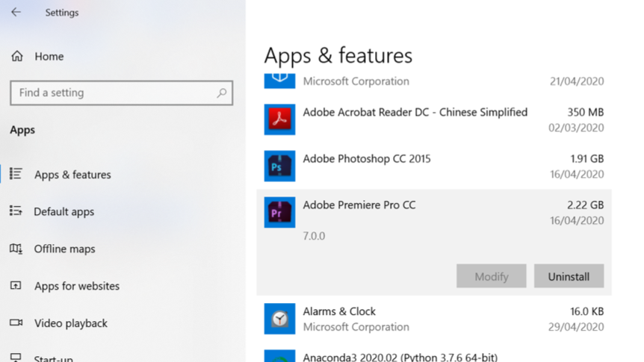Go to Default apps settings

tap(64, 212)
